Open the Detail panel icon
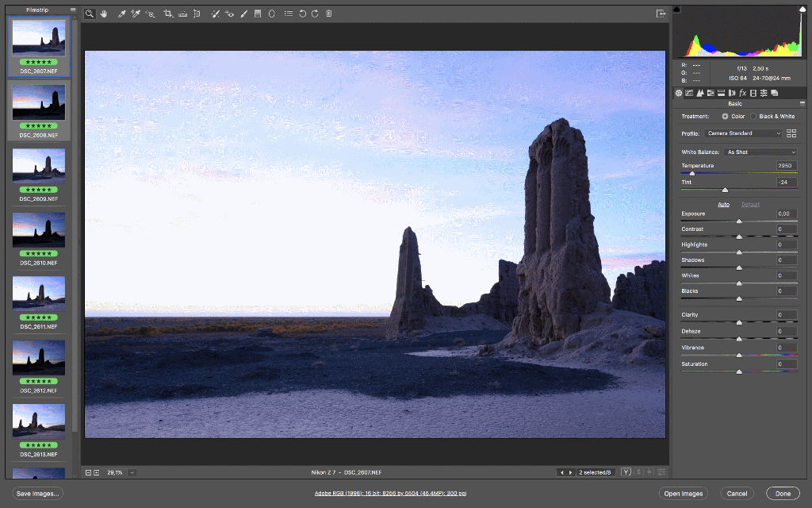 point(700,93)
